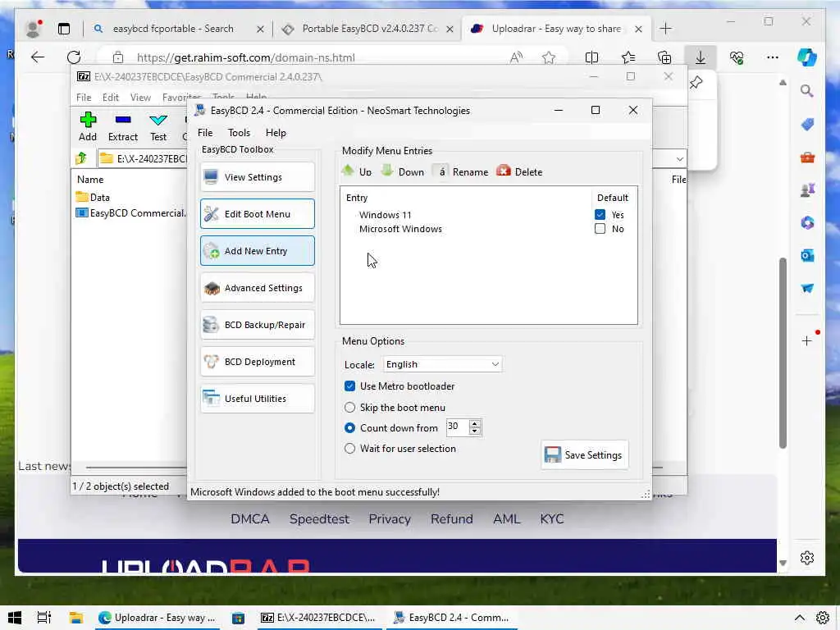Open Refund link on Uploadrar page
The image size is (840, 630).
click(x=452, y=519)
